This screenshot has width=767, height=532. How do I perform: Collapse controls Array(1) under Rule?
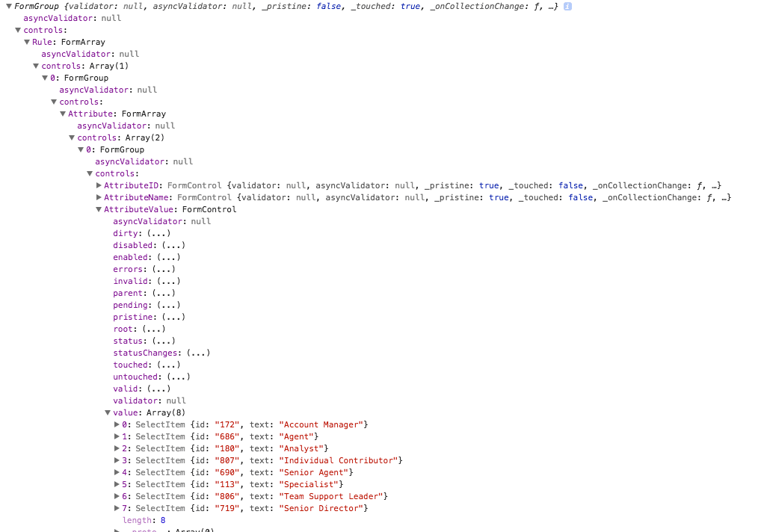click(37, 66)
